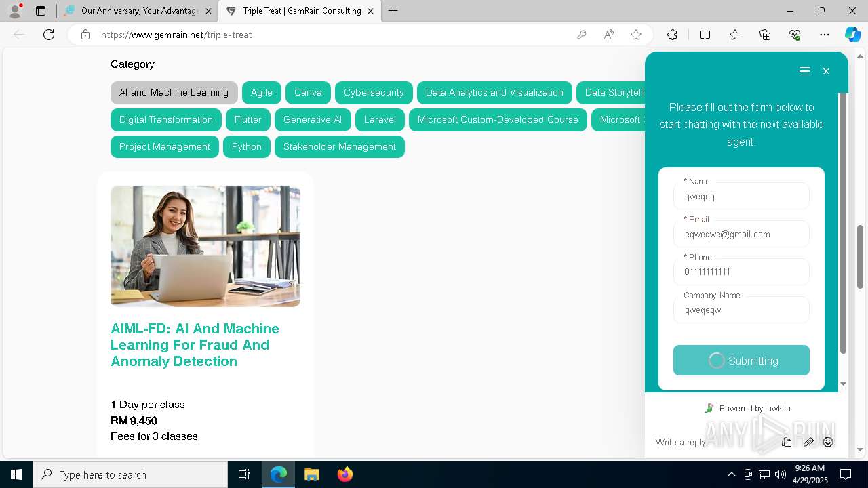Click the emoji picker icon in chat
Image resolution: width=868 pixels, height=488 pixels.
coord(828,442)
